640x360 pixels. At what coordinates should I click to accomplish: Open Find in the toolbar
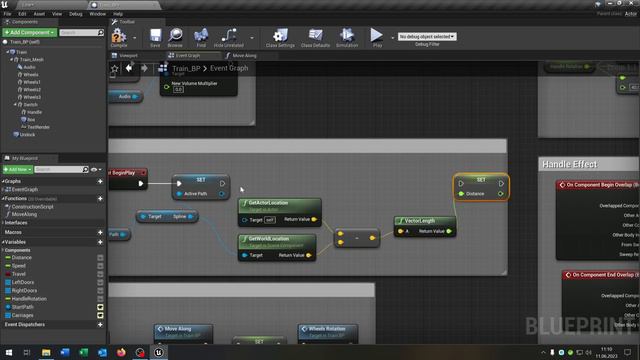[x=201, y=36]
